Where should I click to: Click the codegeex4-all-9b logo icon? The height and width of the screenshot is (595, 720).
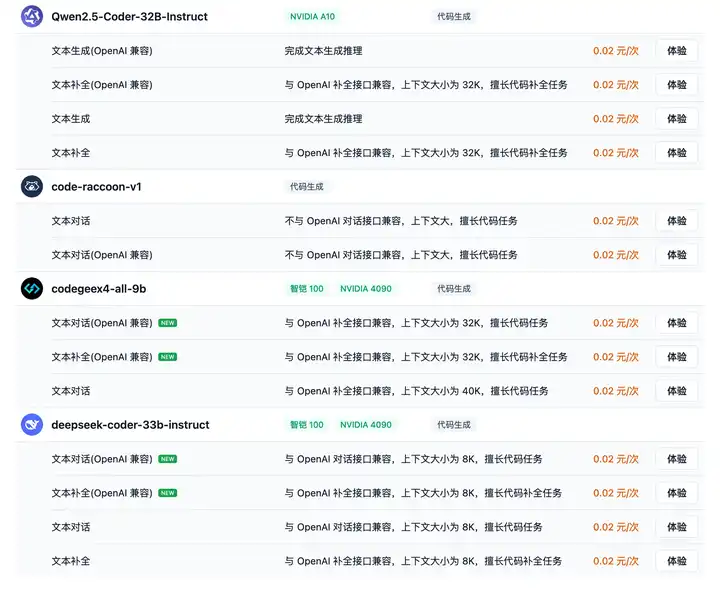click(32, 288)
